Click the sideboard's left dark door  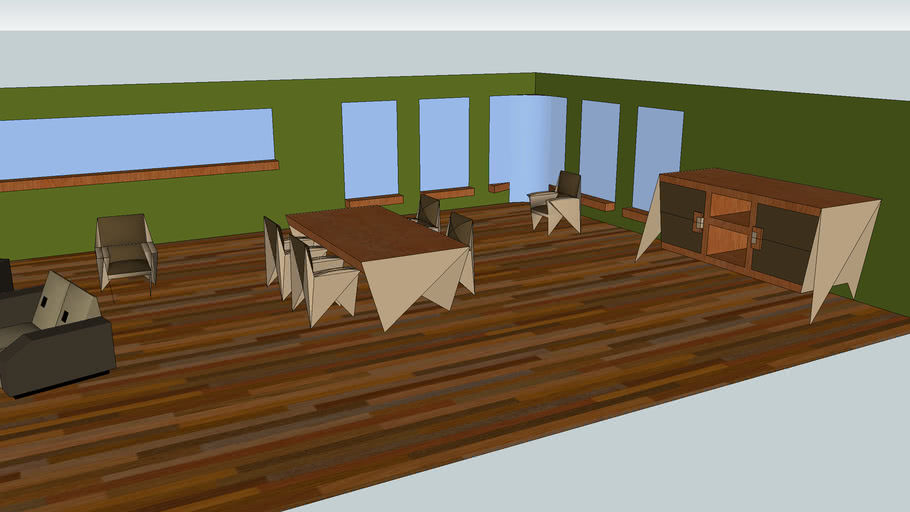coord(680,218)
